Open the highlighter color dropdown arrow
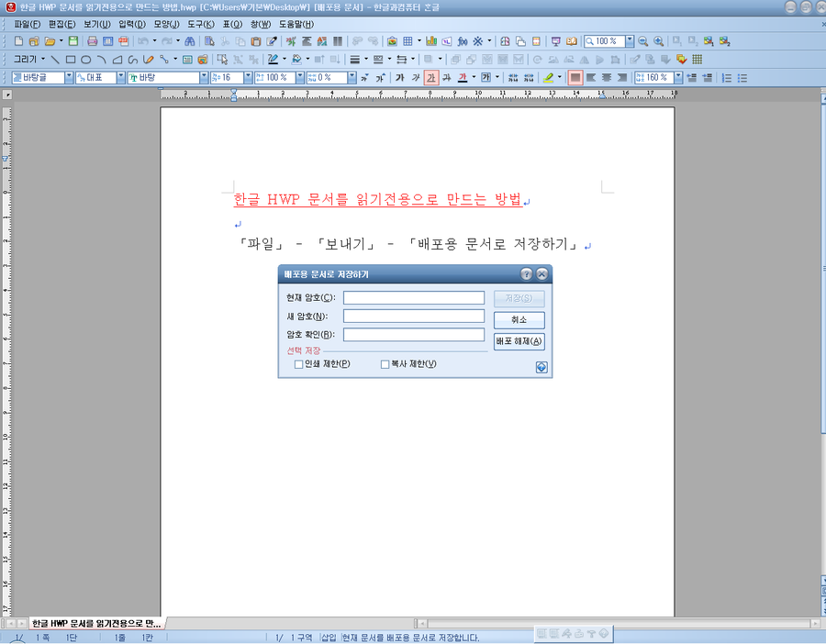Viewport: 826px width, 644px height. pyautogui.click(x=560, y=77)
